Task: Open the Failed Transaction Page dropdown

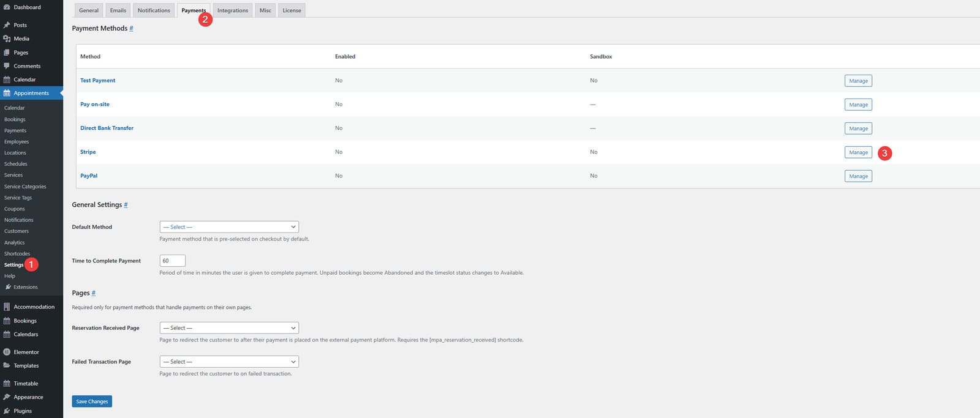Action: [229, 362]
